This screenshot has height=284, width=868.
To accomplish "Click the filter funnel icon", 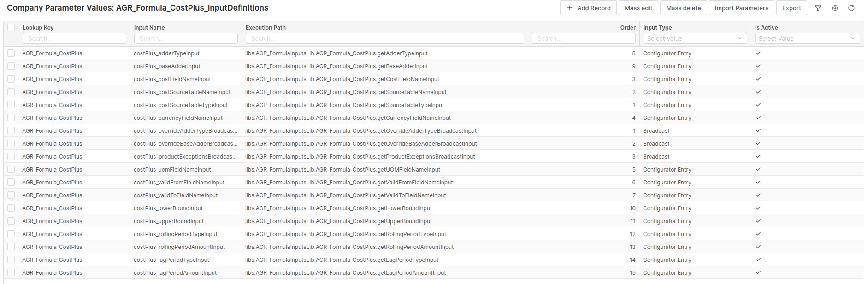I will (x=818, y=8).
